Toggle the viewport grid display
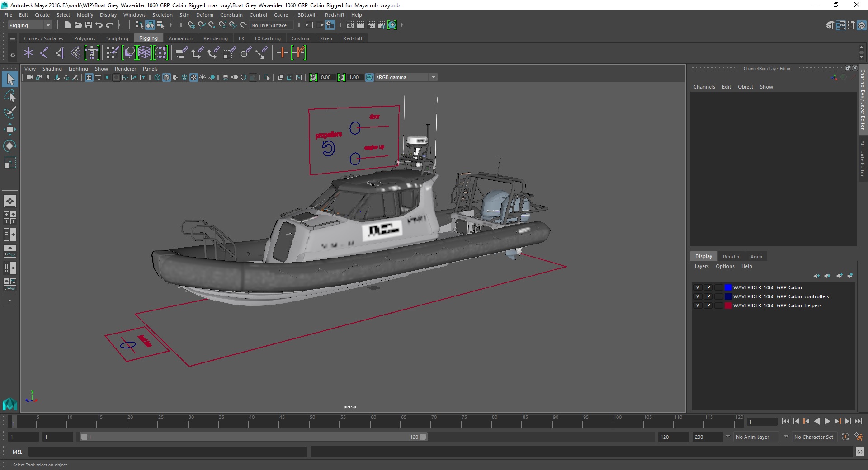The height and width of the screenshot is (470, 868). (x=89, y=77)
